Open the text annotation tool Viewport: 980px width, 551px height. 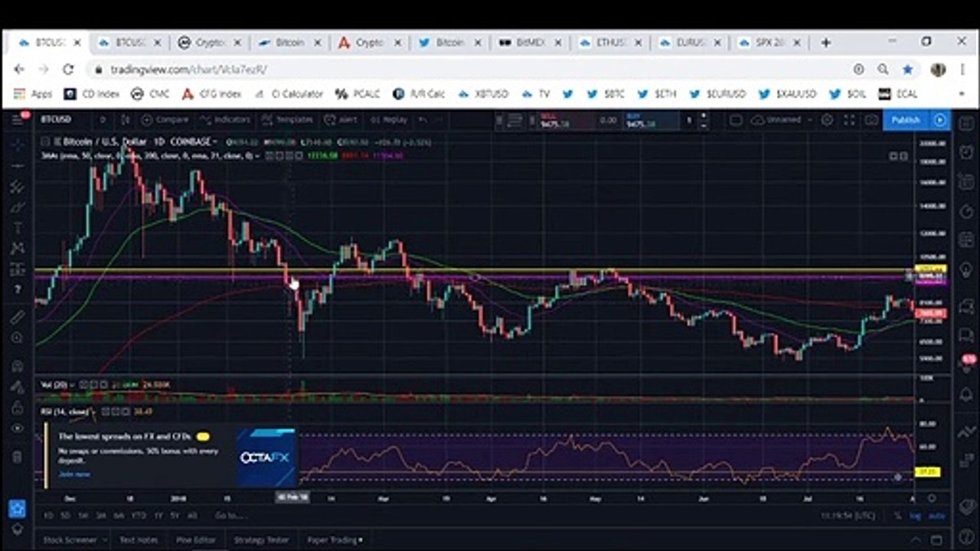click(x=18, y=228)
